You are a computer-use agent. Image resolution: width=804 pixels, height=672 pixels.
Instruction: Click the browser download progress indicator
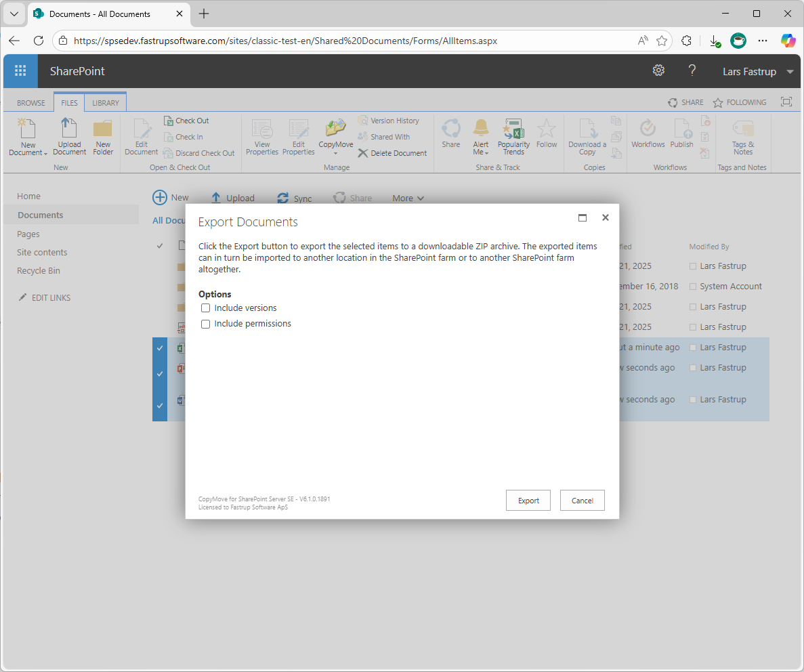pyautogui.click(x=715, y=41)
